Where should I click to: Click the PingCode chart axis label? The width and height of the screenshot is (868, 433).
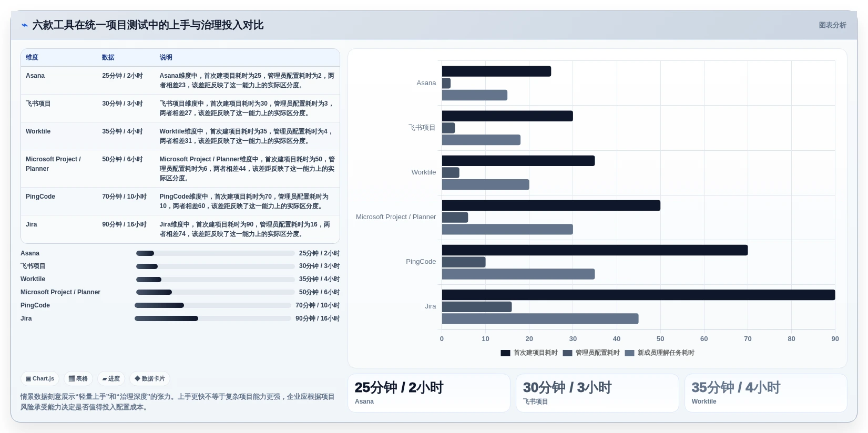pos(421,262)
